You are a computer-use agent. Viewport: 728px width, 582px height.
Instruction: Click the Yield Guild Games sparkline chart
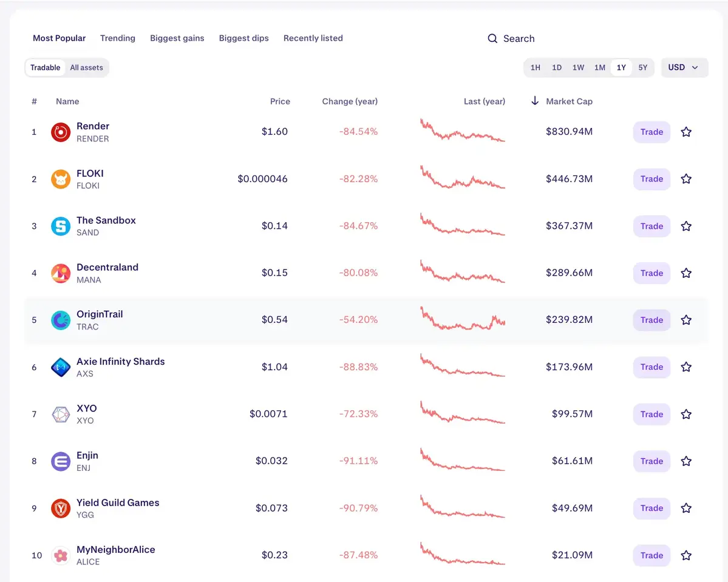coord(463,508)
